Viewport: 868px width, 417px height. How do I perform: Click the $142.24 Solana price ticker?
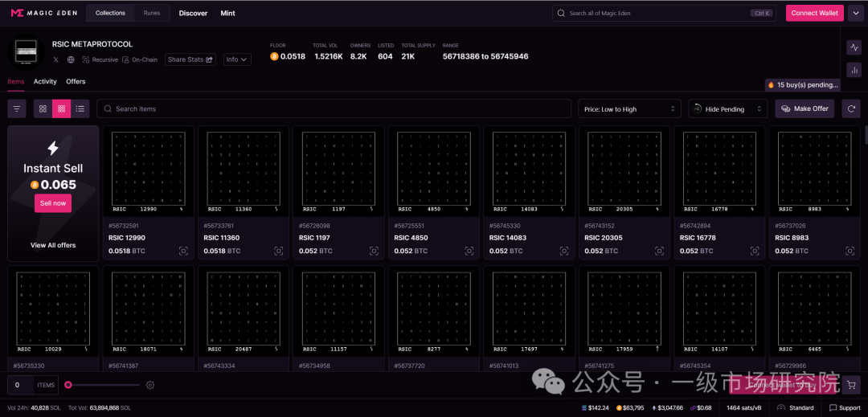click(595, 407)
